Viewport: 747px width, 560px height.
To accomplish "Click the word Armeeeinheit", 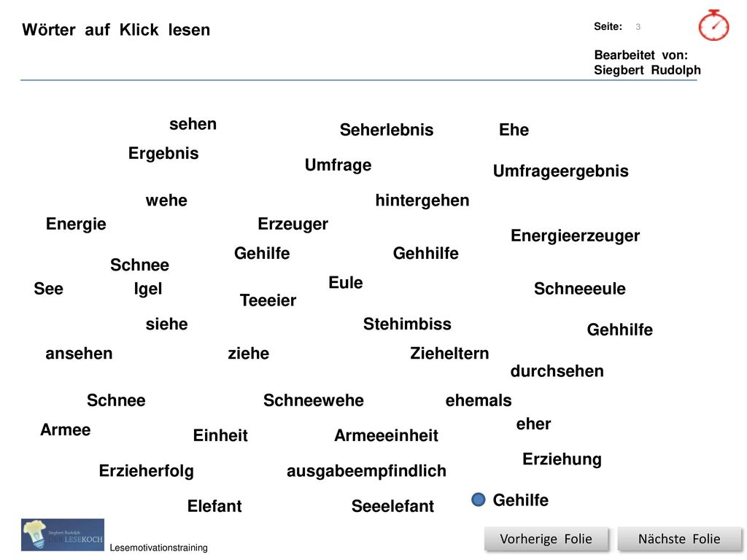I will point(386,435).
